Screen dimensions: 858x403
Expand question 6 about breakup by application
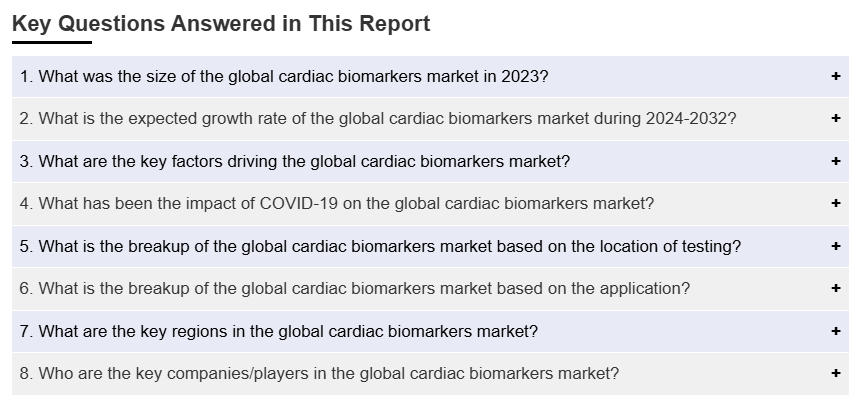coord(354,288)
